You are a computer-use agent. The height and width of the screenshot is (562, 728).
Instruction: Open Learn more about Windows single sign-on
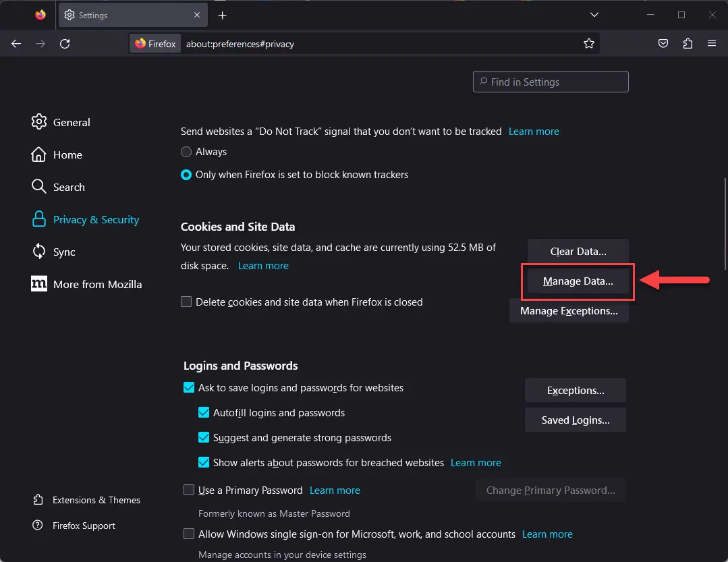pos(547,534)
